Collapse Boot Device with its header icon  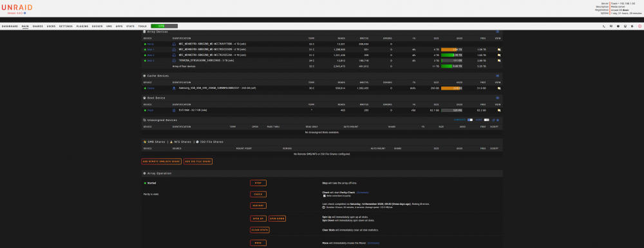coord(497,98)
